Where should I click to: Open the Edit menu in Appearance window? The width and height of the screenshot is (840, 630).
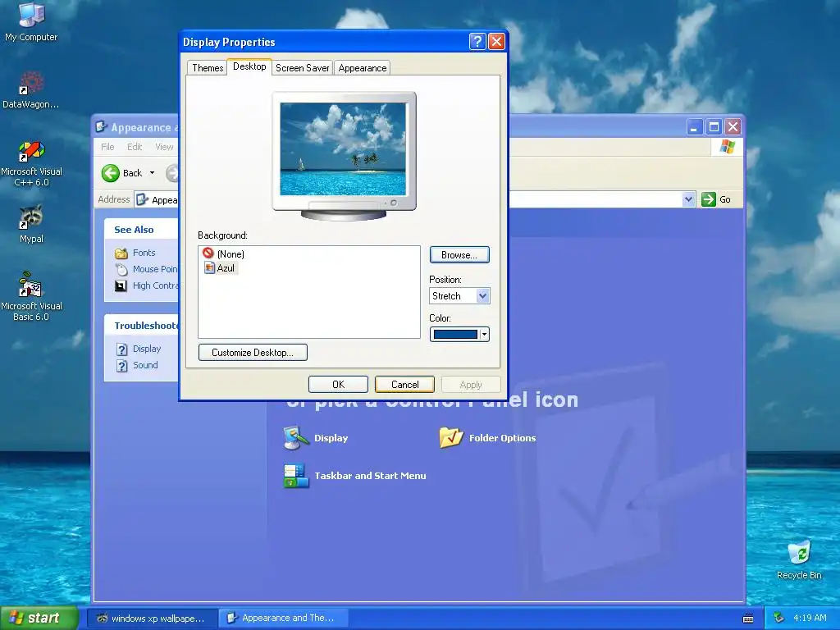[x=135, y=147]
